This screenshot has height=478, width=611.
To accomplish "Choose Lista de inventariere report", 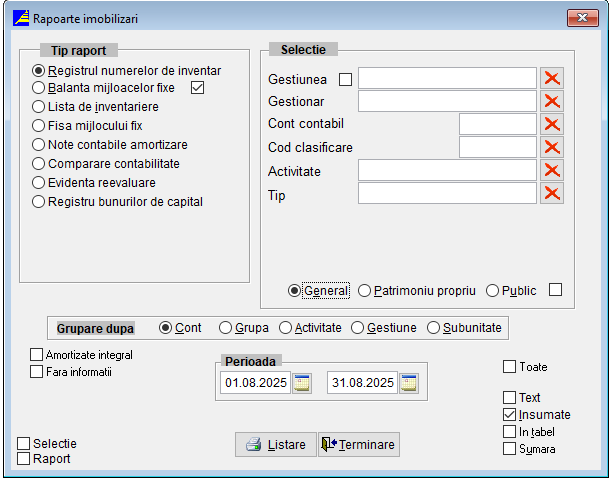I will (x=39, y=105).
